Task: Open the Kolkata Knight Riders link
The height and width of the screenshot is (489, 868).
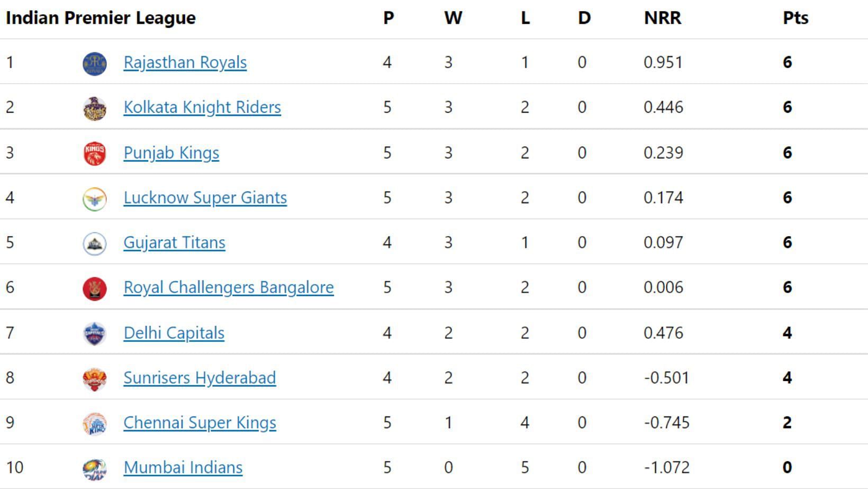Action: click(x=202, y=107)
